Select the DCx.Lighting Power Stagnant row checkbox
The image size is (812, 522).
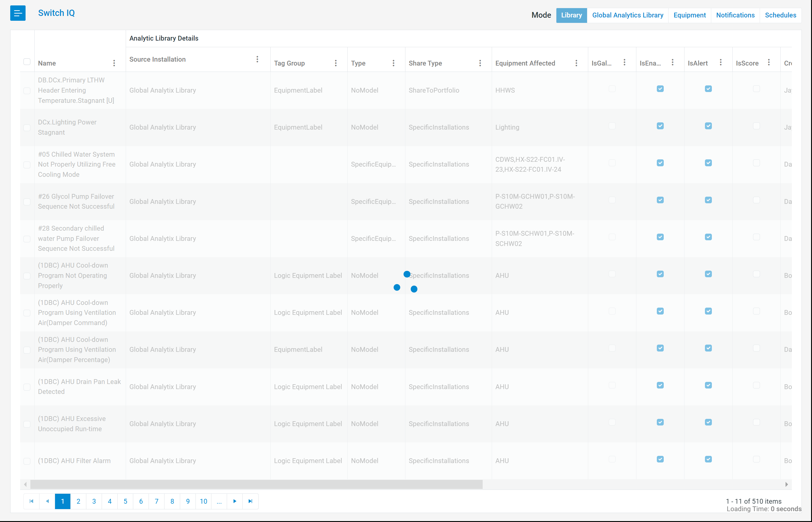pos(27,128)
